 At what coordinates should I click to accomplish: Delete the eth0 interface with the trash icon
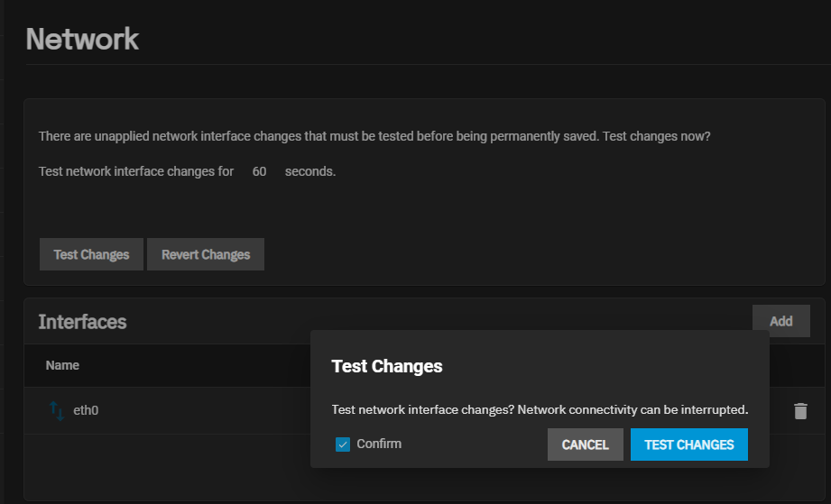tap(800, 411)
